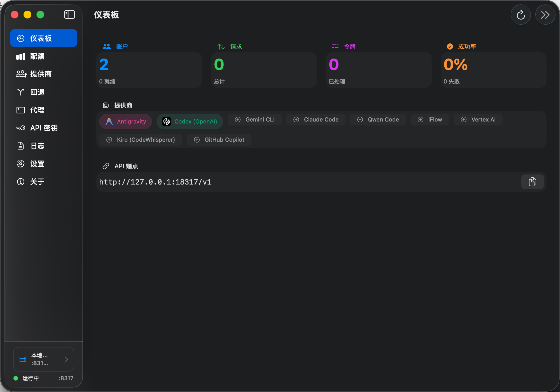Viewport: 560px width, 392px height.
Task: Click the 代理 terminal icon in sidebar
Action: (x=21, y=110)
